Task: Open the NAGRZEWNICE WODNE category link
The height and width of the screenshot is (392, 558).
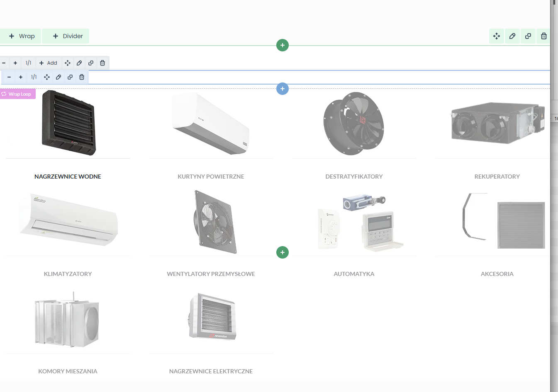Action: click(68, 177)
